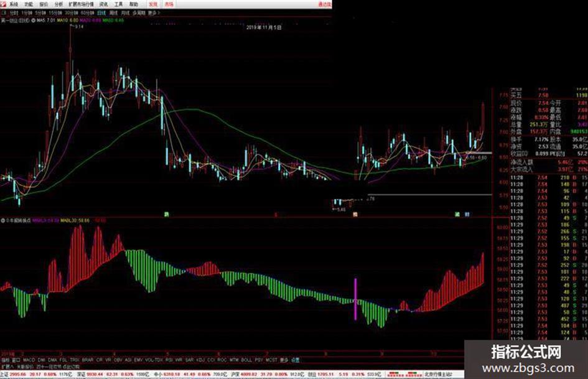Click the 北京行情主站 server status
Image resolution: width=588 pixels, height=379 pixels.
[x=439, y=374]
